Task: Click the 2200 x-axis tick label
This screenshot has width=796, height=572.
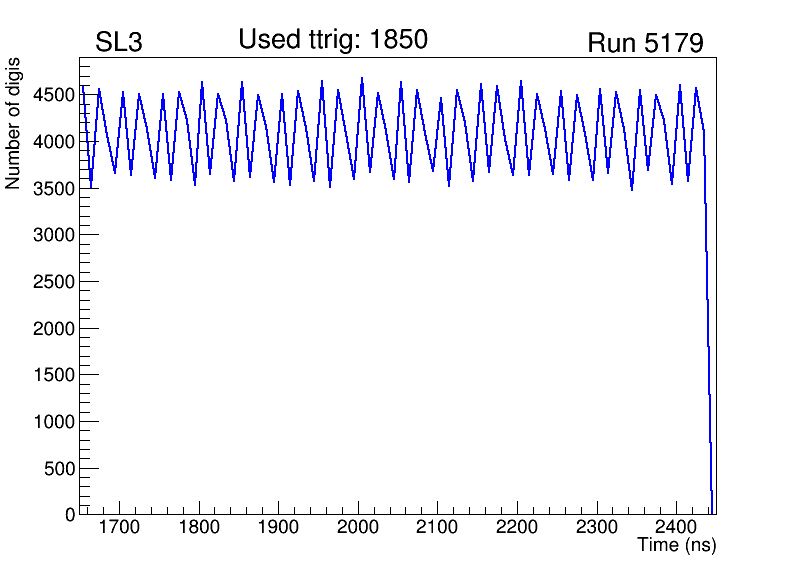Action: [517, 527]
